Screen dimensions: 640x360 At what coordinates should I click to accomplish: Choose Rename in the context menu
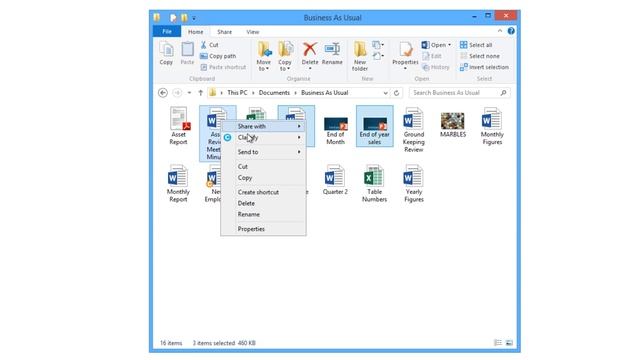(x=263, y=214)
